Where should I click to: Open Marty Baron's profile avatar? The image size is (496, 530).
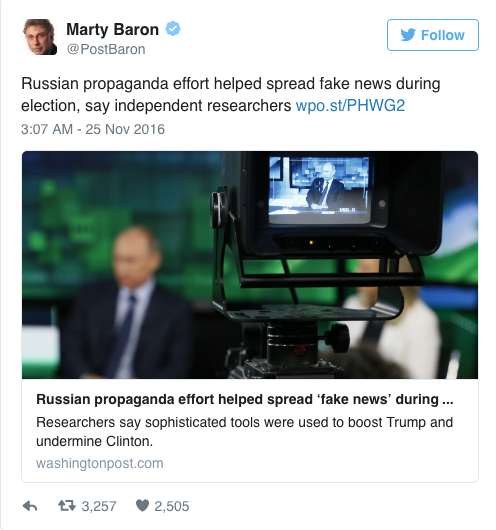39,37
